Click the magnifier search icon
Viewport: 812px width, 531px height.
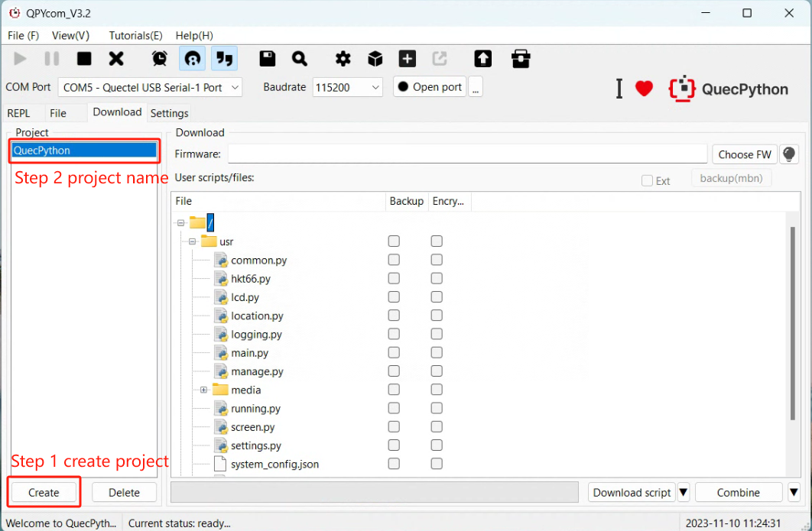[299, 59]
